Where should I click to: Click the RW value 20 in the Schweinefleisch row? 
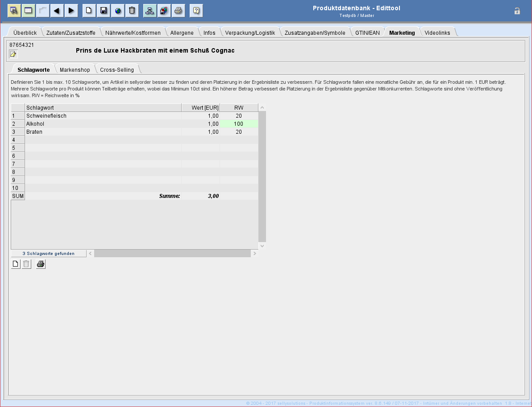click(x=239, y=115)
